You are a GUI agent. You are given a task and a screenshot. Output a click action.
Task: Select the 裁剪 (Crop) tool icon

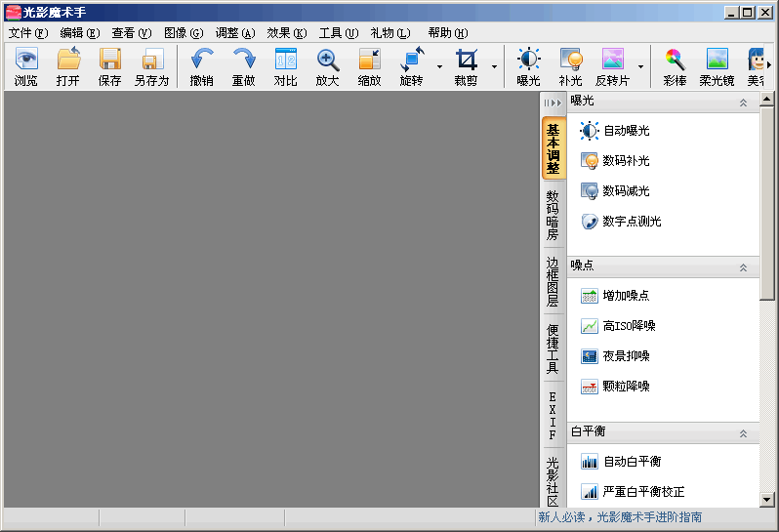click(x=467, y=66)
